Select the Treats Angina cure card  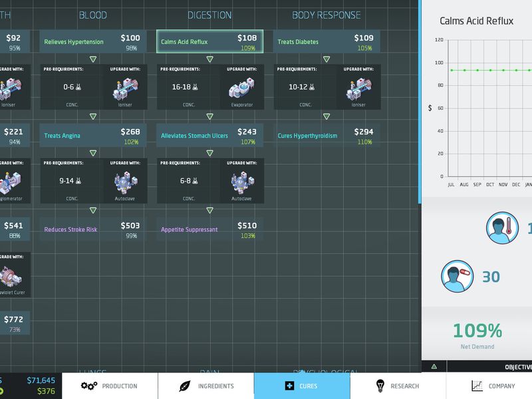tap(93, 135)
